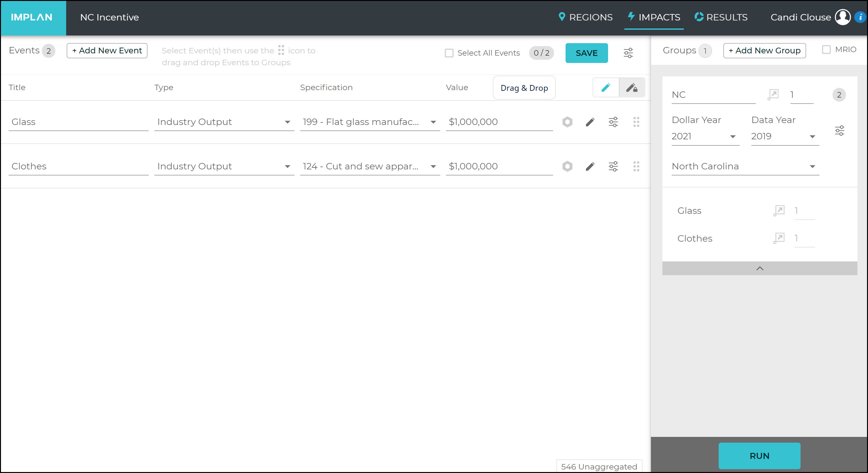Select the locked pencil edit mode icon
The width and height of the screenshot is (868, 473).
(x=632, y=88)
